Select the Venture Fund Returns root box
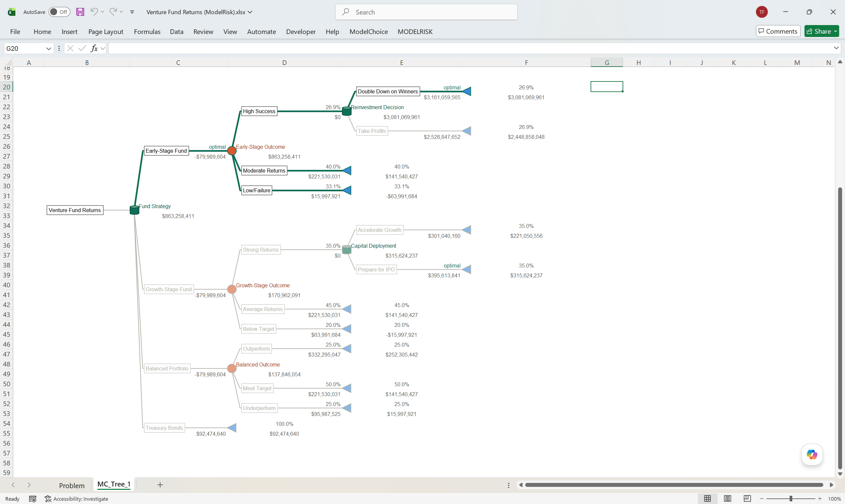Screen dimensions: 845x504 [75, 210]
